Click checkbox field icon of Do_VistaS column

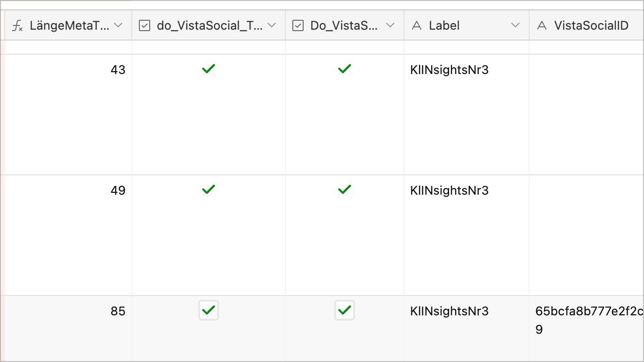click(x=298, y=26)
